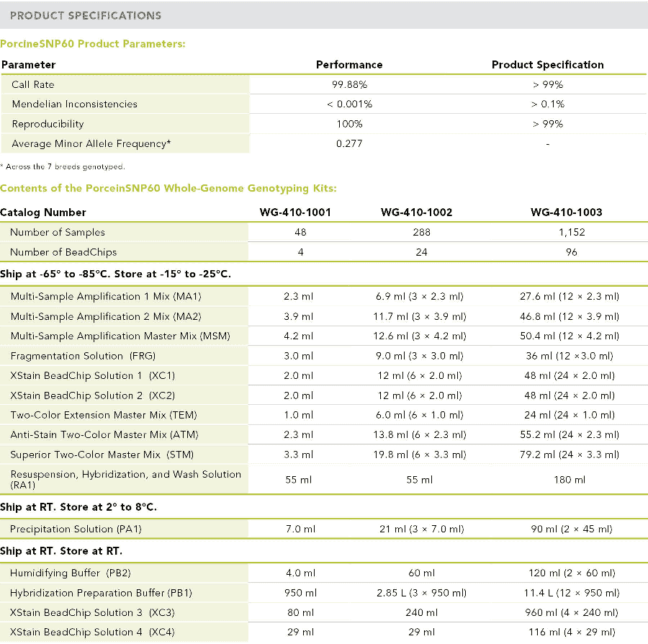Screen dimensions: 648x644
Task: Click the '99.88%' call rate value
Action: (349, 84)
